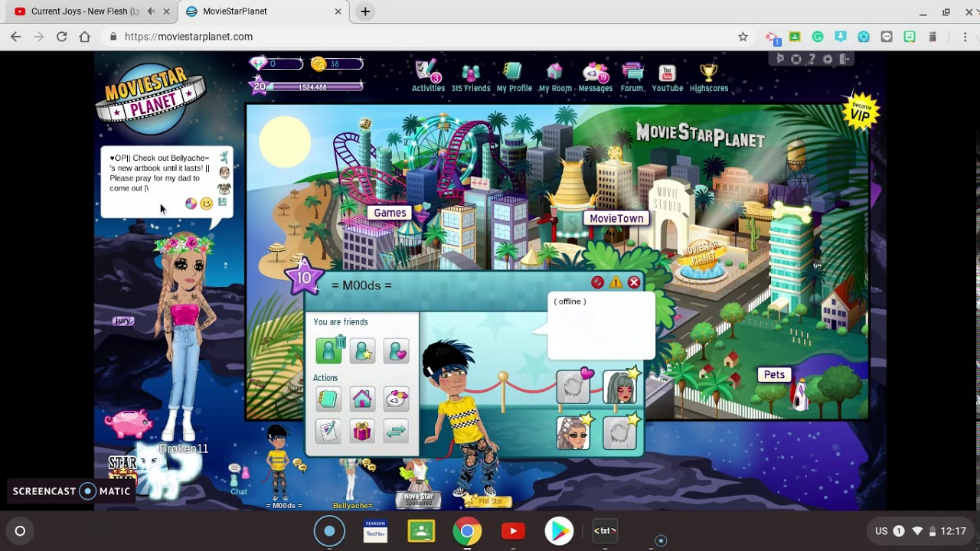Click the StarCoins counter

(x=336, y=64)
